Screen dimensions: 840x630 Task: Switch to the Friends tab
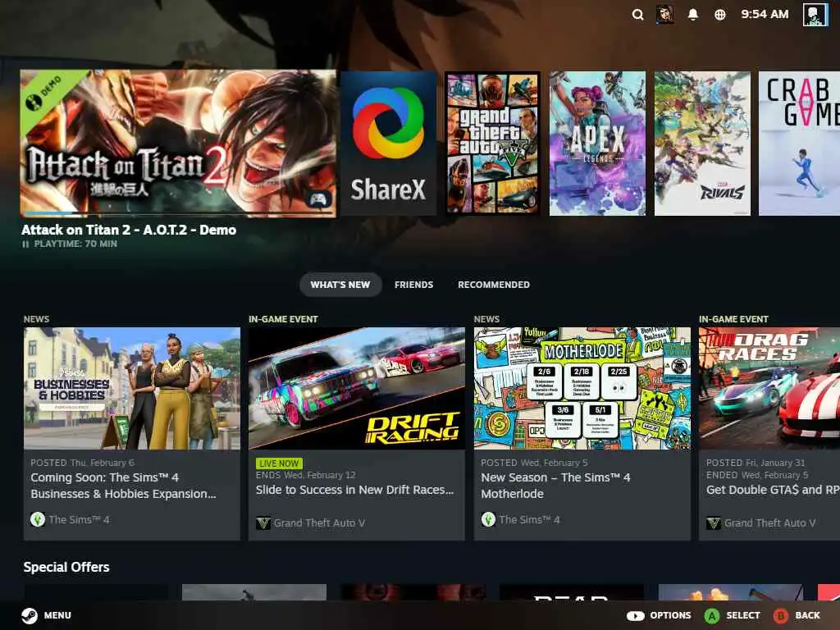(x=413, y=285)
